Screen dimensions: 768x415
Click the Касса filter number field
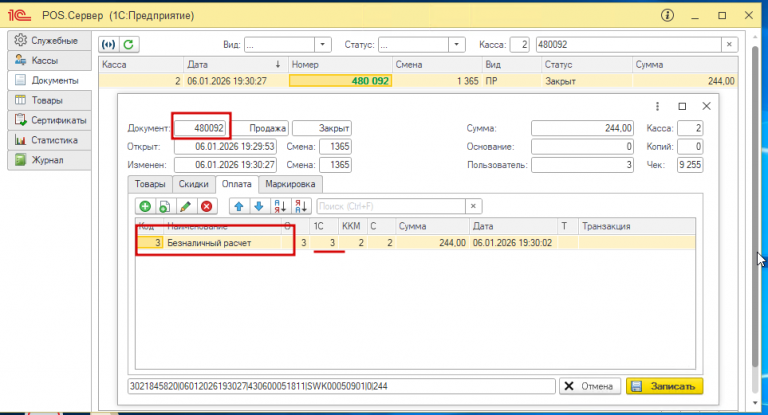pyautogui.click(x=520, y=45)
